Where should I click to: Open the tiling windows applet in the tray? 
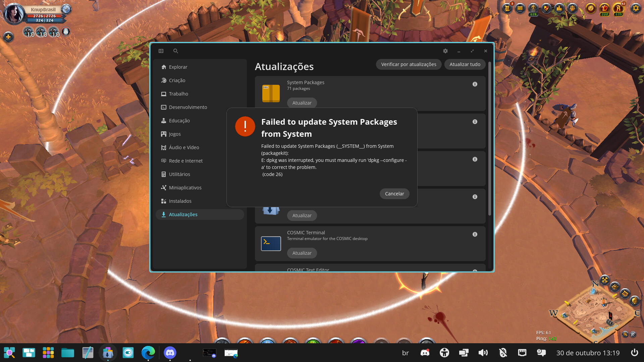[464, 353]
